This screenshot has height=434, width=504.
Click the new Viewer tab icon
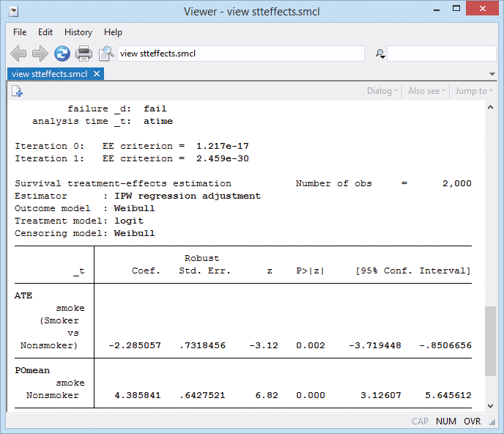pyautogui.click(x=17, y=91)
